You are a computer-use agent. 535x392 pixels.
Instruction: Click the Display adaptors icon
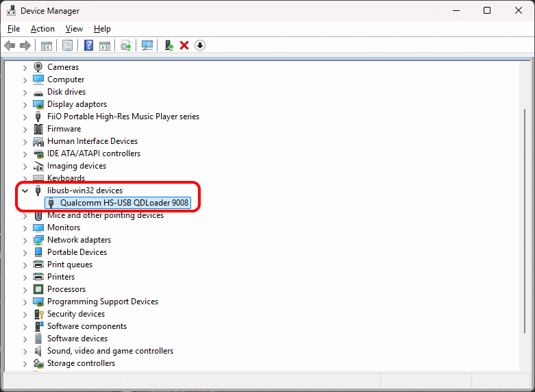click(38, 104)
